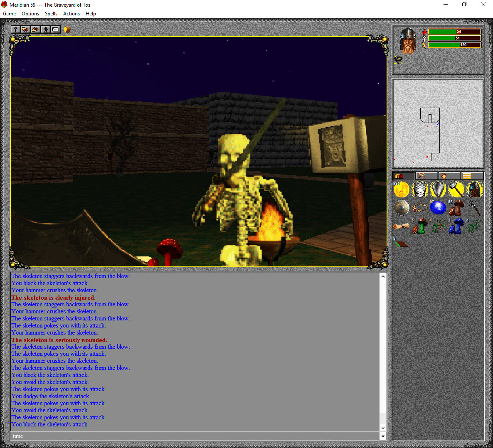Image resolution: width=493 pixels, height=448 pixels.
Task: Open the Spells menu
Action: click(51, 13)
